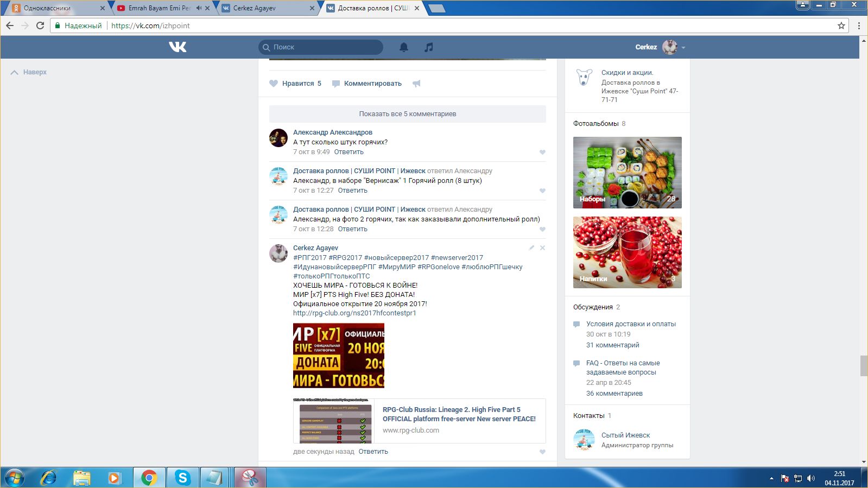This screenshot has width=868, height=488.
Task: Edit Cerkez Agayev's comment with pencil icon
Action: pyautogui.click(x=531, y=248)
